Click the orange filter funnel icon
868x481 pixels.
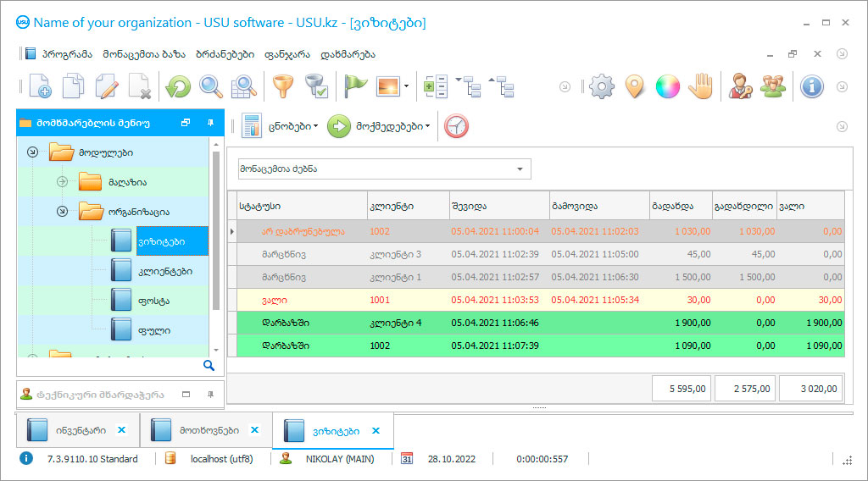coord(283,86)
